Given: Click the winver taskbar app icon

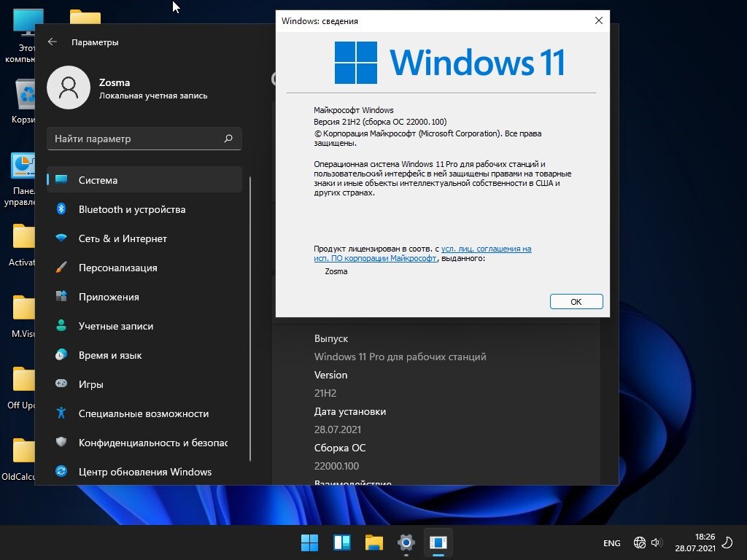Looking at the screenshot, I should click(x=438, y=542).
